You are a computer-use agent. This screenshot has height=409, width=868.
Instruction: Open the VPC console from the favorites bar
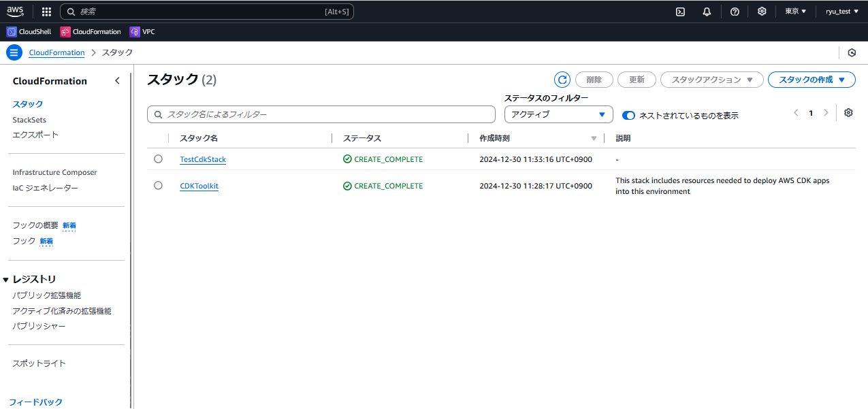tap(143, 31)
